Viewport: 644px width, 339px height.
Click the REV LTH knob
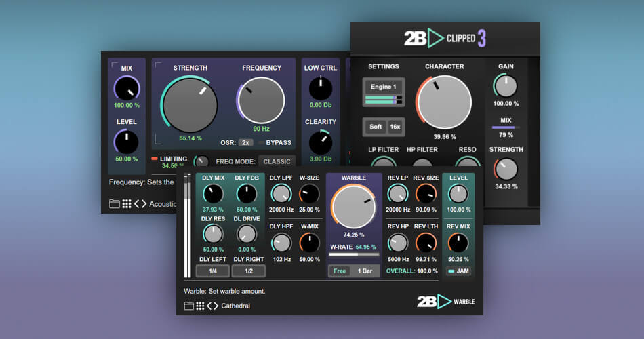coord(426,243)
